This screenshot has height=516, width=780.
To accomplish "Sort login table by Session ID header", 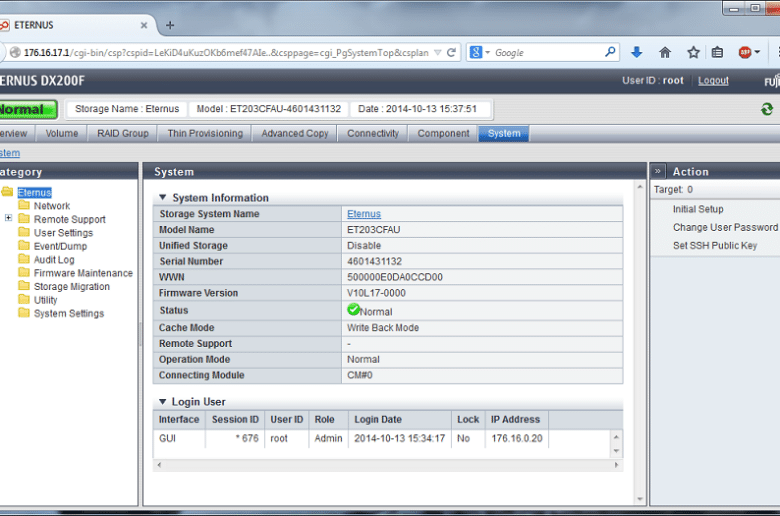I will tap(235, 419).
